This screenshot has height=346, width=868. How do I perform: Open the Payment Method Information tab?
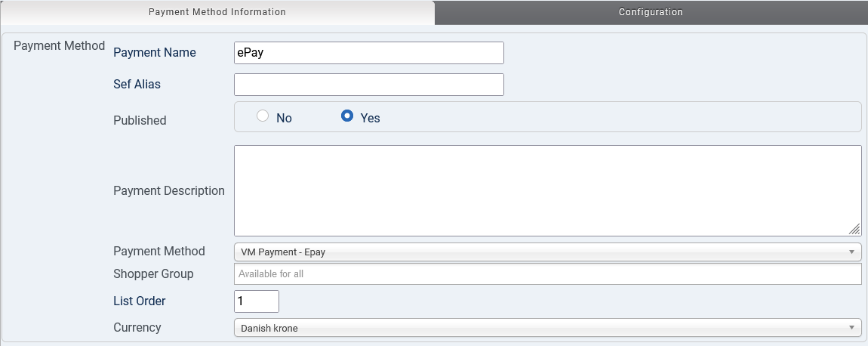[x=217, y=12]
